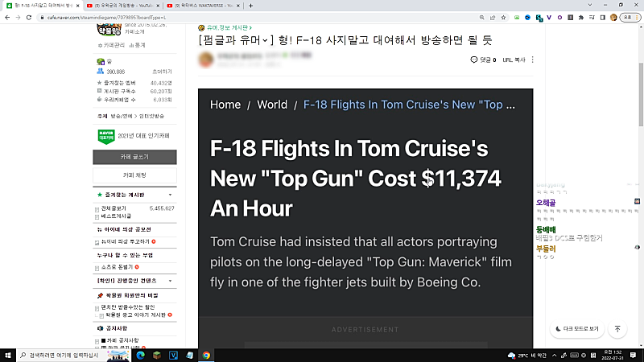Click the Home breadcrumb in the article
Image resolution: width=644 pixels, height=362 pixels.
[x=225, y=105]
